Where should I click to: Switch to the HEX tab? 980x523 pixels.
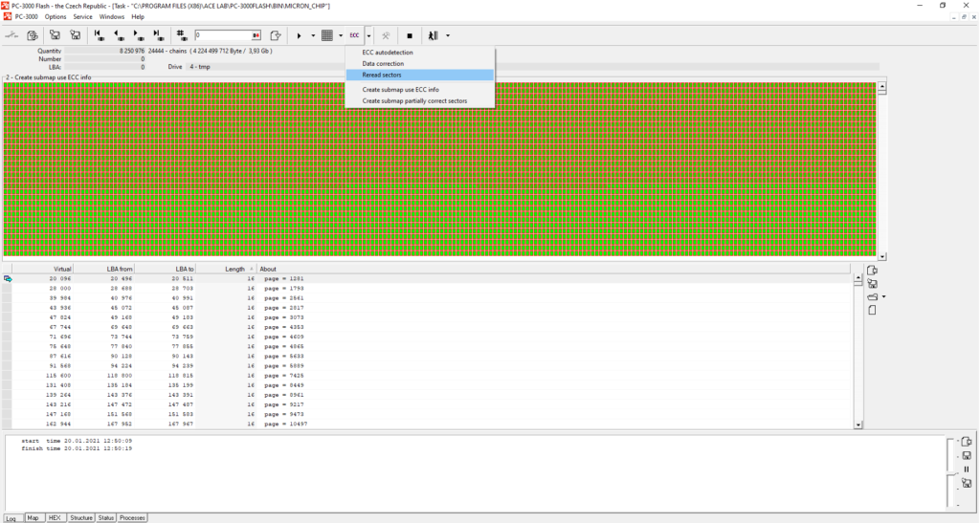(56, 517)
